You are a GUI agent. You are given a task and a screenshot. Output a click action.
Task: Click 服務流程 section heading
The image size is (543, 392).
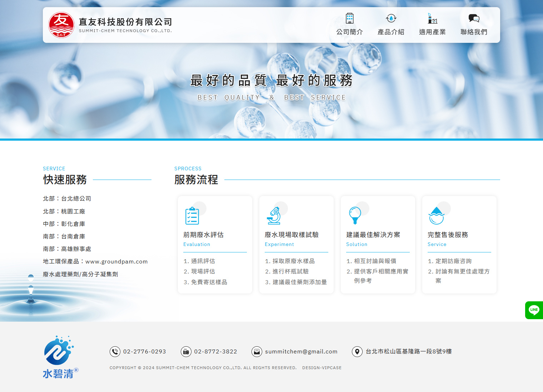coord(196,180)
